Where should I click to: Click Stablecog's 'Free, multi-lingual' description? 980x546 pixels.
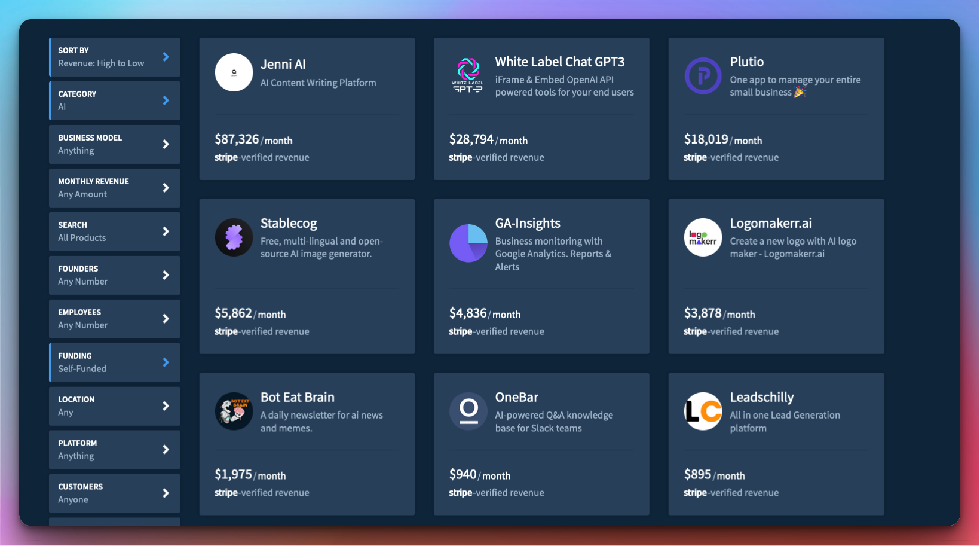(321, 248)
